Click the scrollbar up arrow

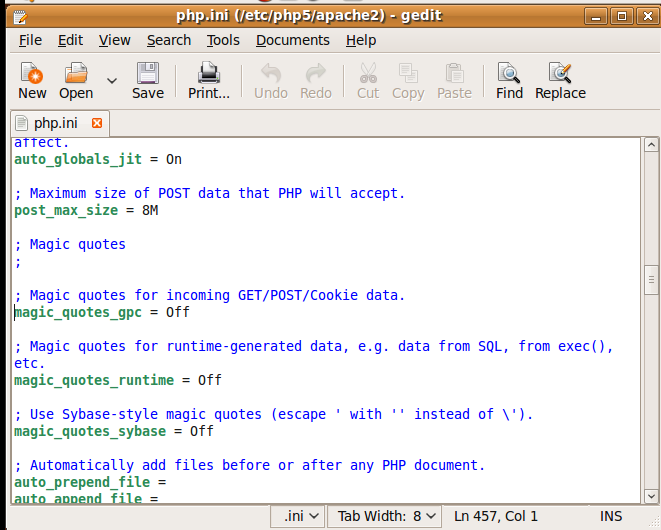pyautogui.click(x=651, y=145)
